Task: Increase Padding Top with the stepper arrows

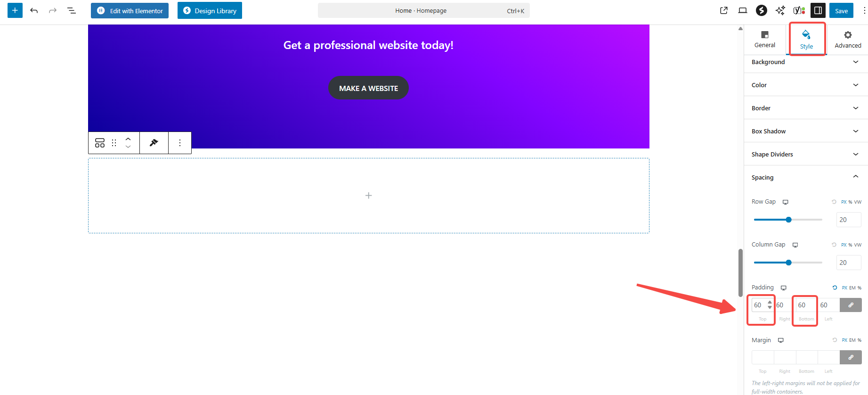Action: coord(770,302)
